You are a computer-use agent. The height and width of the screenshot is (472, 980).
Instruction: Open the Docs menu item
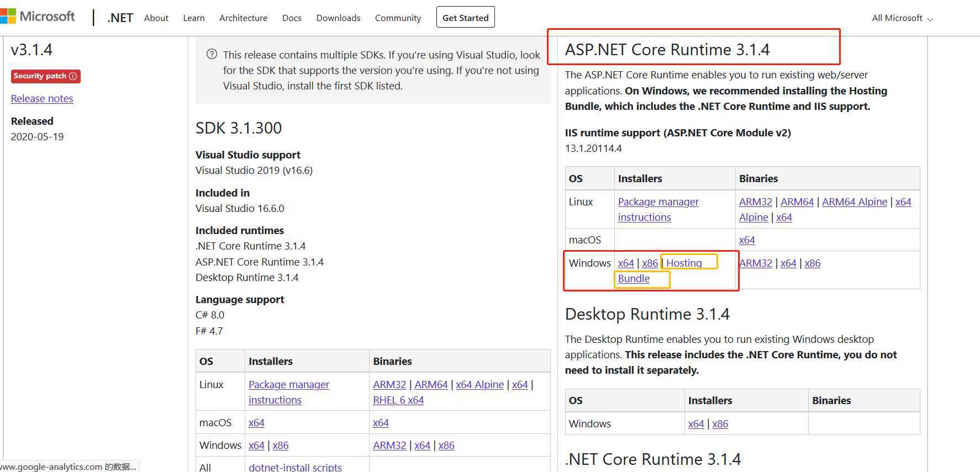292,18
